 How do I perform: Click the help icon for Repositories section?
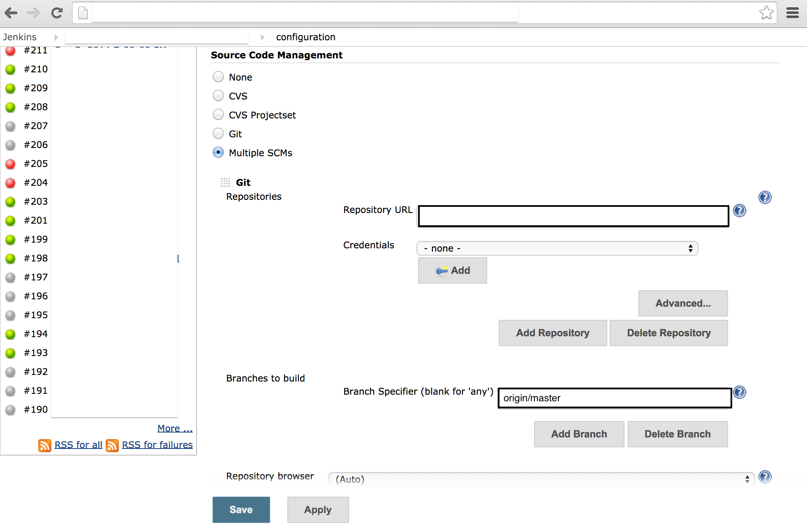click(x=765, y=197)
